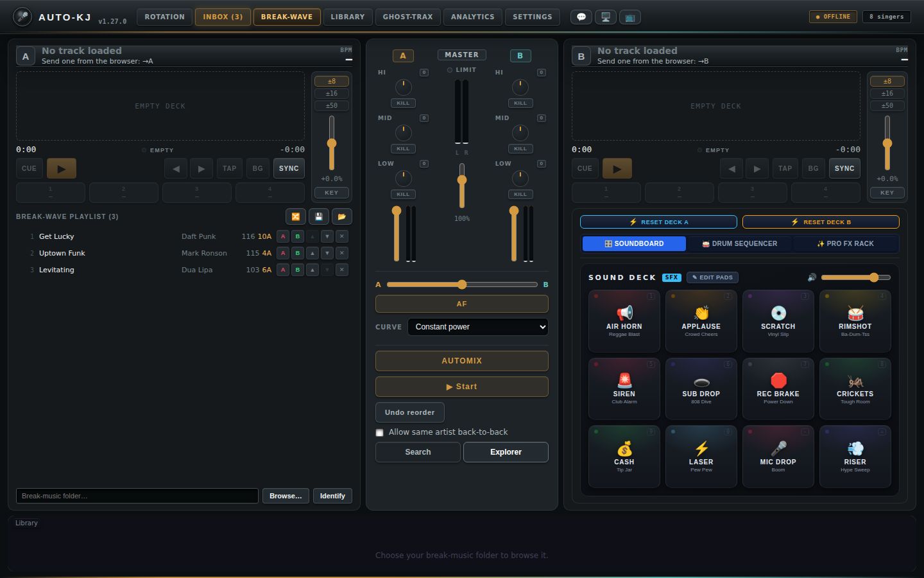Click the desktop monitor icon in header

pyautogui.click(x=606, y=17)
